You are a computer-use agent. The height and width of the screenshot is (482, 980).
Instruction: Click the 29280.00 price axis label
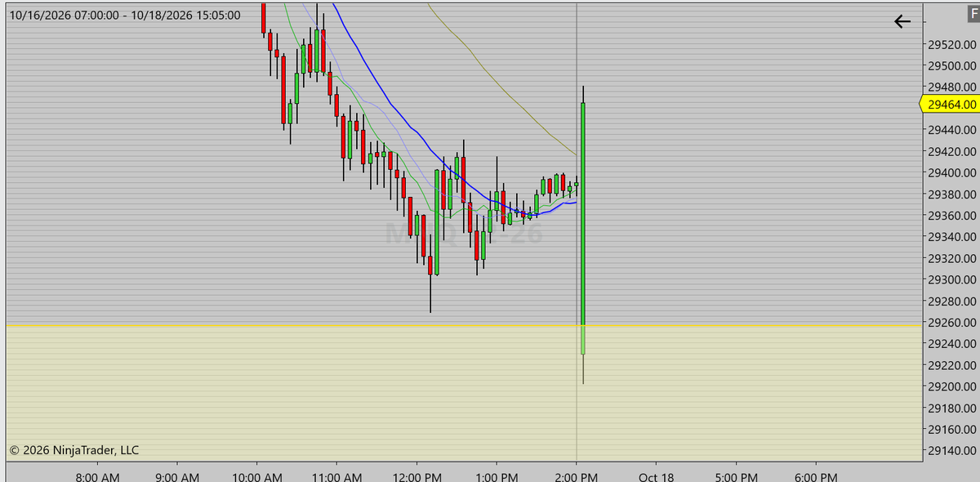click(x=952, y=301)
